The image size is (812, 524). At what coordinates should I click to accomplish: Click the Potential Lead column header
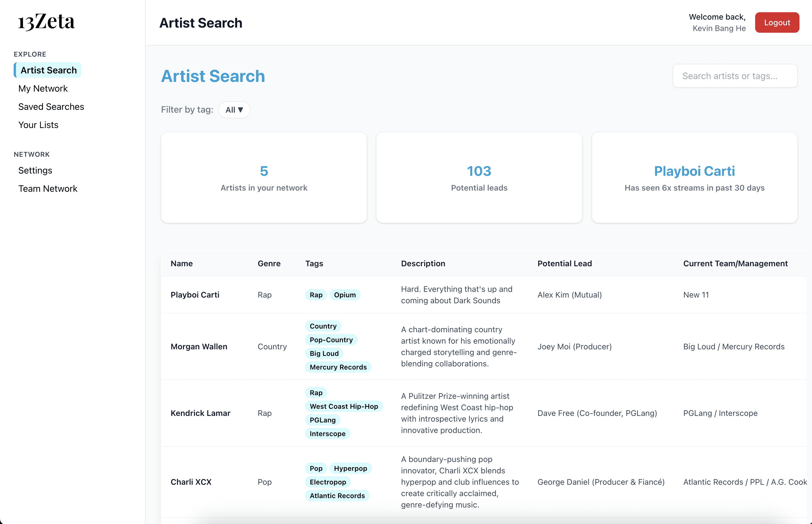coord(564,263)
